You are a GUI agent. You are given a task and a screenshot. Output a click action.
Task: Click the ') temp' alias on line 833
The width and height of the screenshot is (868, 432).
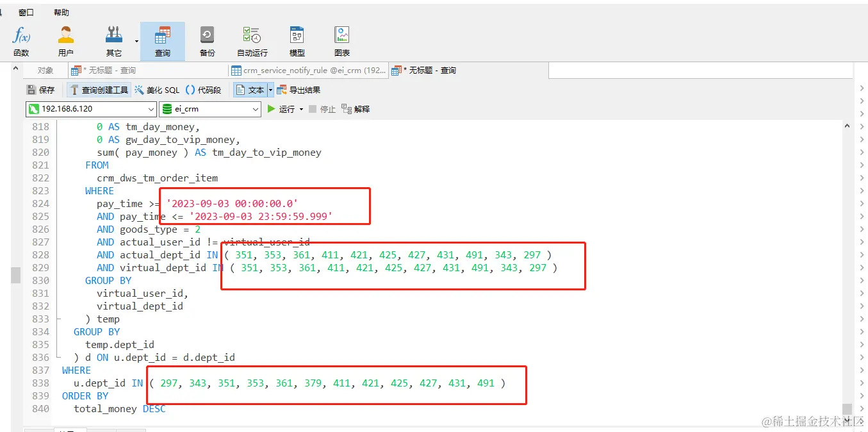click(102, 319)
